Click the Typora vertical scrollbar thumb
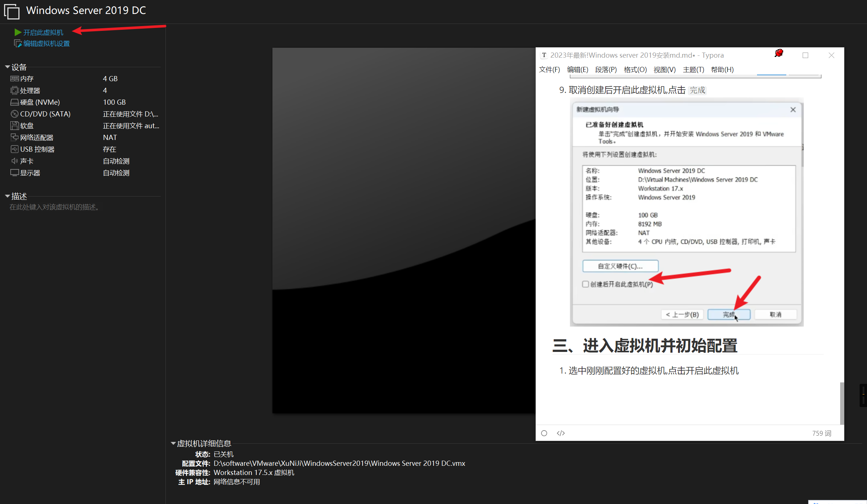The image size is (867, 504). pos(842,403)
